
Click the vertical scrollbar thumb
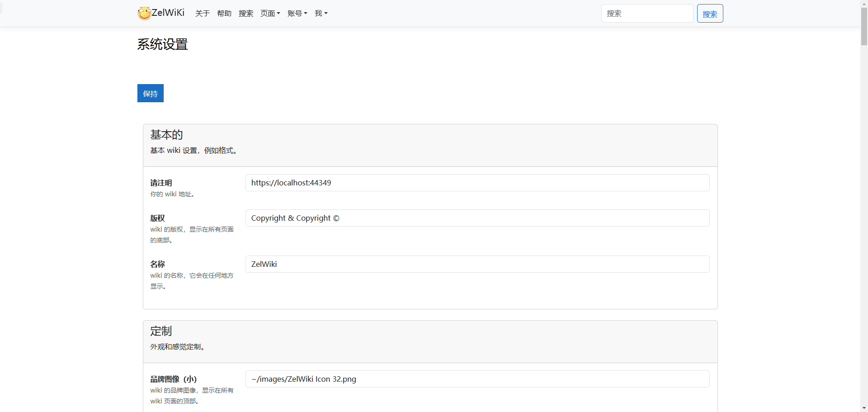point(864,26)
